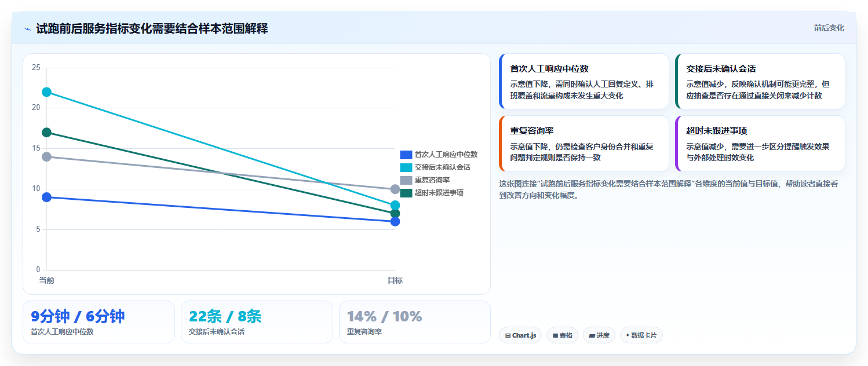Image resolution: width=868 pixels, height=366 pixels.
Task: Click the chart description paragraph starting 这张图连接
Action: tap(668, 189)
